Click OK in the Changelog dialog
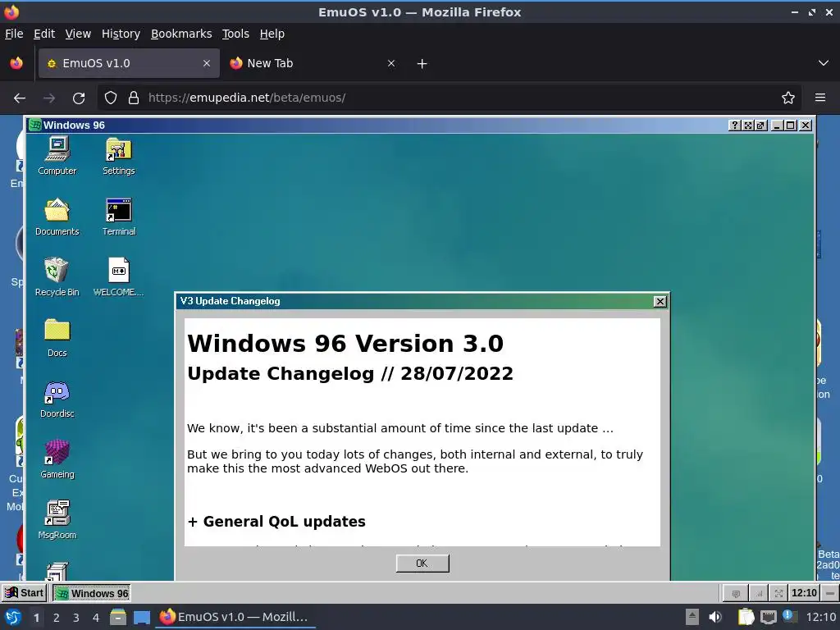The width and height of the screenshot is (840, 630). 422,563
